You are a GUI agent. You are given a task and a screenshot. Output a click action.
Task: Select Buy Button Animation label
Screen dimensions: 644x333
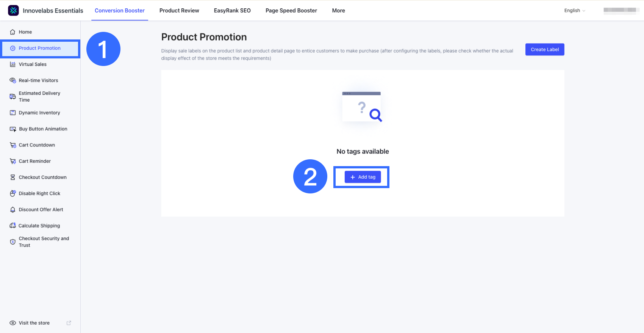click(x=43, y=129)
